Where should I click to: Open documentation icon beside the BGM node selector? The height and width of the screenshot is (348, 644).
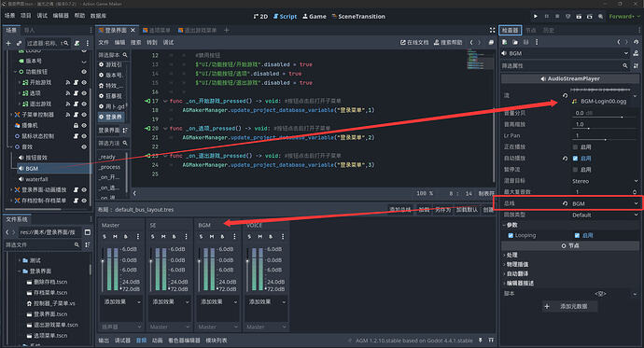[x=636, y=53]
